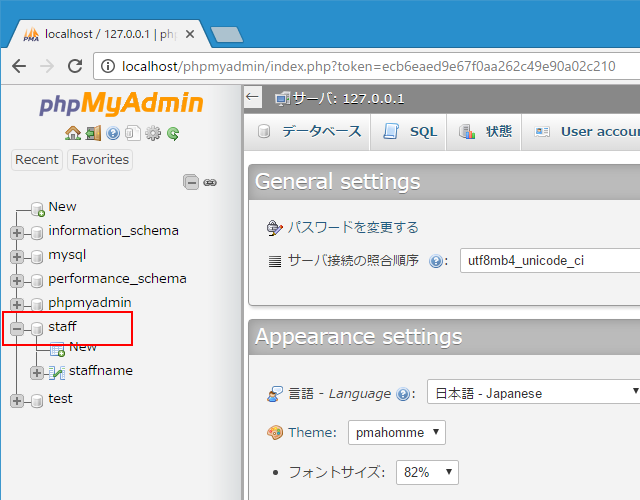The image size is (640, 500).
Task: Click the staffname table icon
Action: click(57, 373)
